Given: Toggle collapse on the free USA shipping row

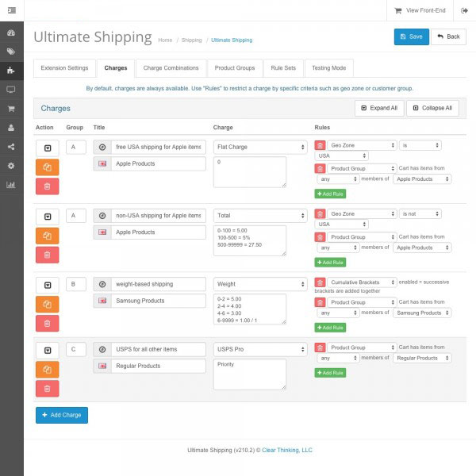Looking at the screenshot, I should pyautogui.click(x=47, y=148).
